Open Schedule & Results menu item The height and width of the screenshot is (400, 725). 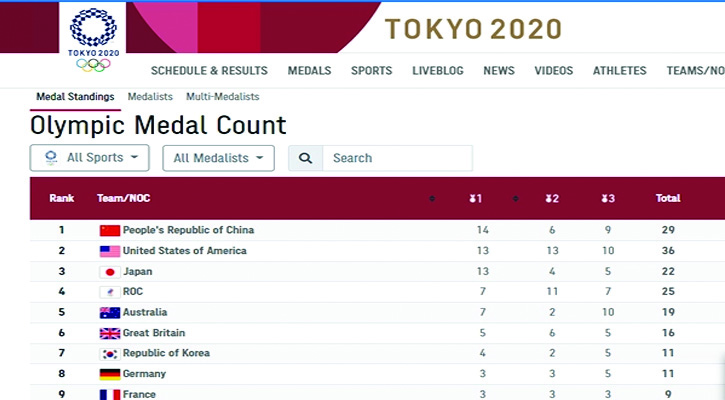pyautogui.click(x=209, y=71)
